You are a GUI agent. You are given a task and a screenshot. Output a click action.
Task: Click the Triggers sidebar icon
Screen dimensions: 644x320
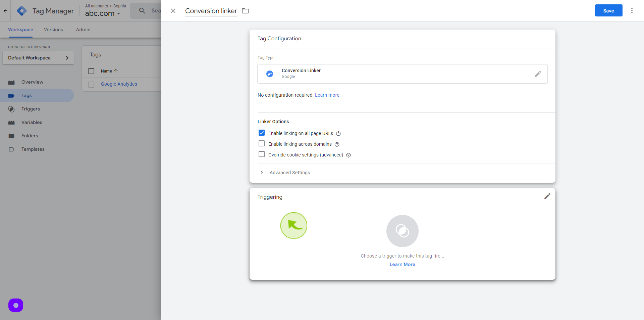coord(11,109)
